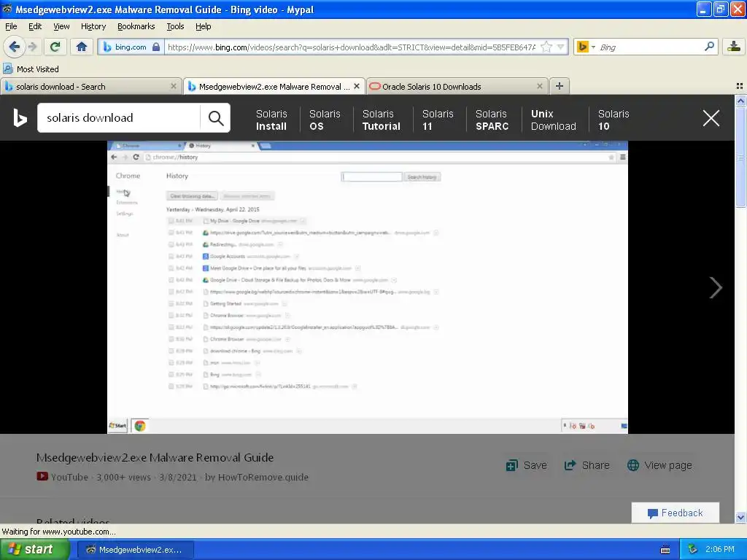Submit search with the Bing magnifier button
The image size is (747, 560).
216,118
